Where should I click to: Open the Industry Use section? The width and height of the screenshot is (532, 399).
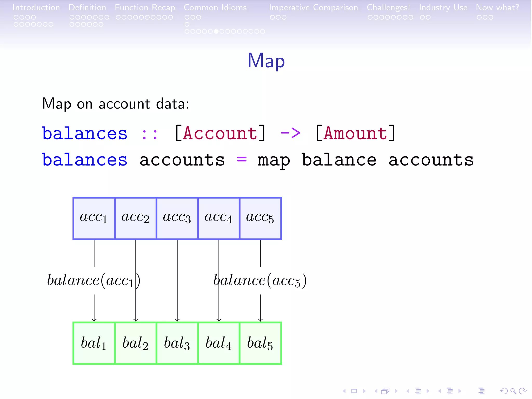tap(443, 8)
